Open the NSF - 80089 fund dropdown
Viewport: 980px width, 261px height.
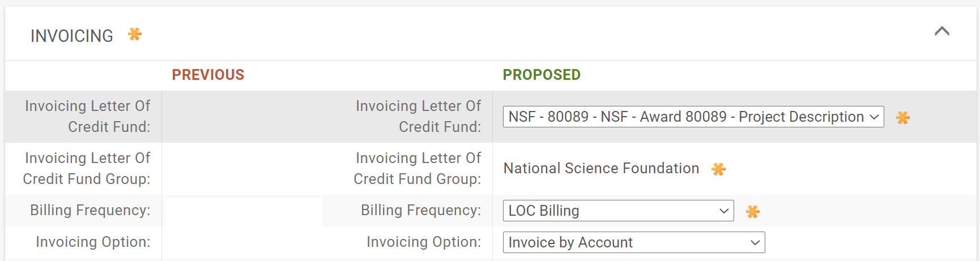point(693,117)
